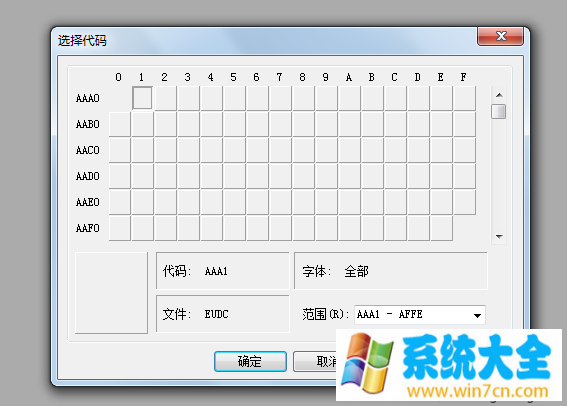The height and width of the screenshot is (406, 567).
Task: Select cell at row AAB0, column 8
Action: [303, 124]
